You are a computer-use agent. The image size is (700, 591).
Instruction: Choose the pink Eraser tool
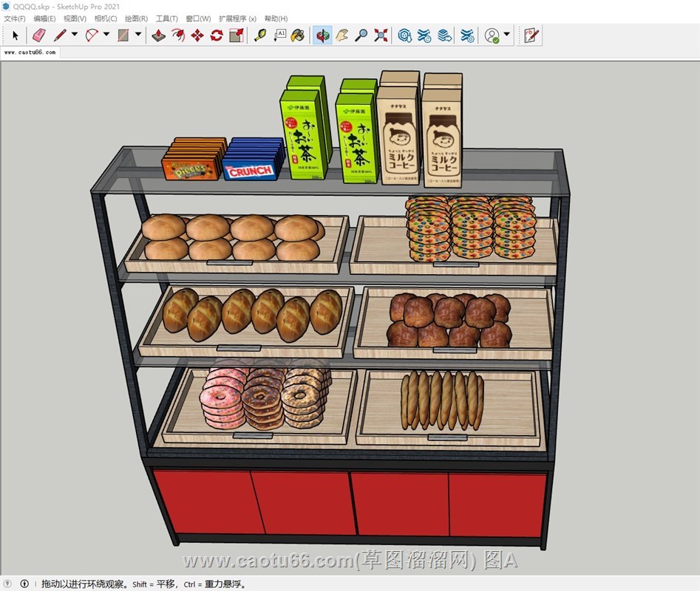39,35
